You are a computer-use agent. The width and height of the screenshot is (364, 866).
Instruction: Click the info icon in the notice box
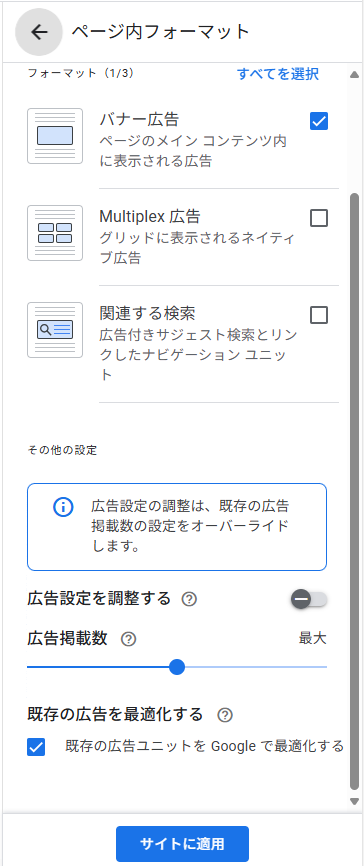pyautogui.click(x=63, y=507)
